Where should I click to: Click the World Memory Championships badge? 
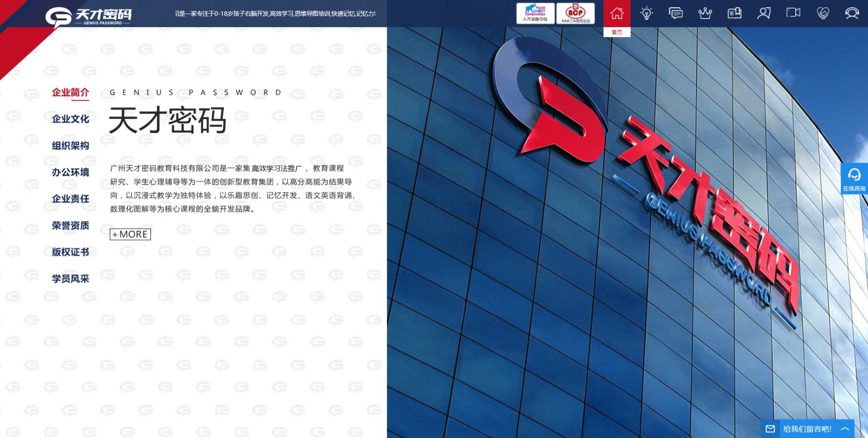[x=535, y=13]
